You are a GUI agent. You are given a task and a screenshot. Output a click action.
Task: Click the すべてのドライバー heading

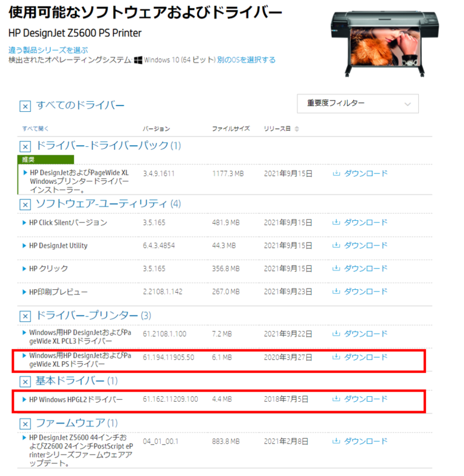(80, 105)
